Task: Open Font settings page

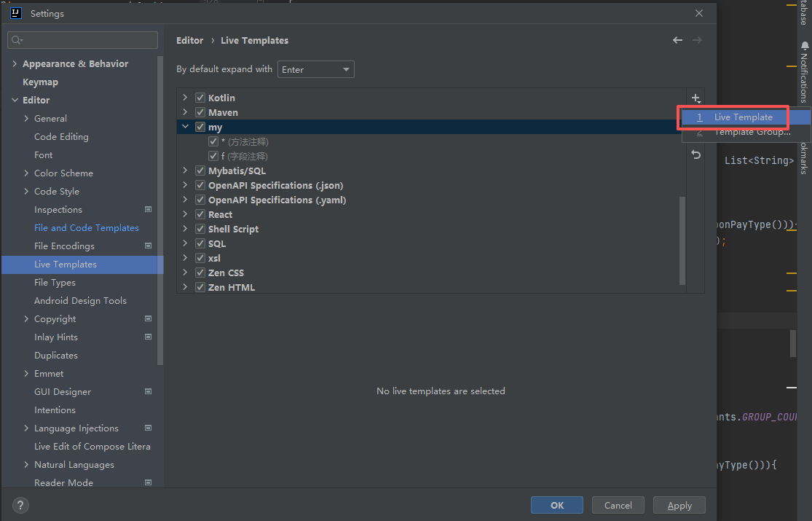Action: click(x=44, y=155)
